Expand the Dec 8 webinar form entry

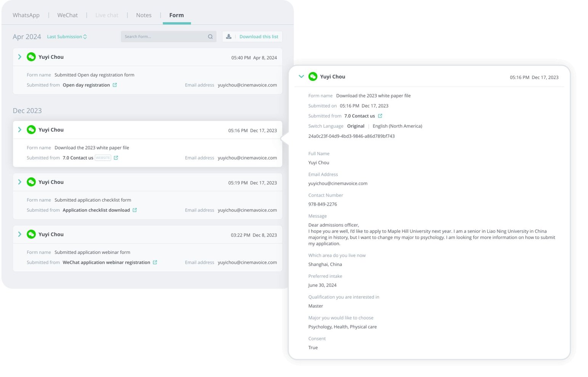coord(19,234)
